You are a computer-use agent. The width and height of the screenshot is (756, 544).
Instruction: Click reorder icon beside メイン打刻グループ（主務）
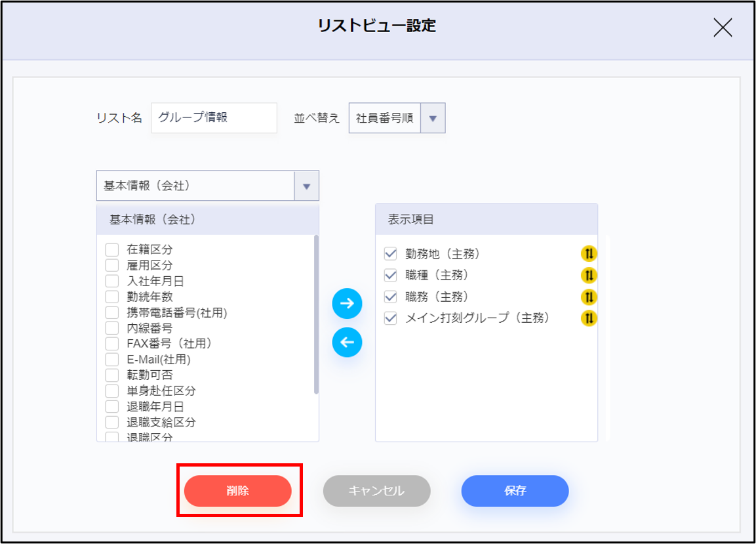[x=589, y=319]
